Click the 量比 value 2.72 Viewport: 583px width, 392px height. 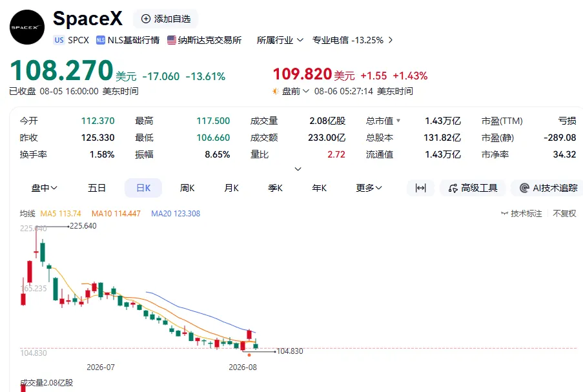tap(336, 154)
